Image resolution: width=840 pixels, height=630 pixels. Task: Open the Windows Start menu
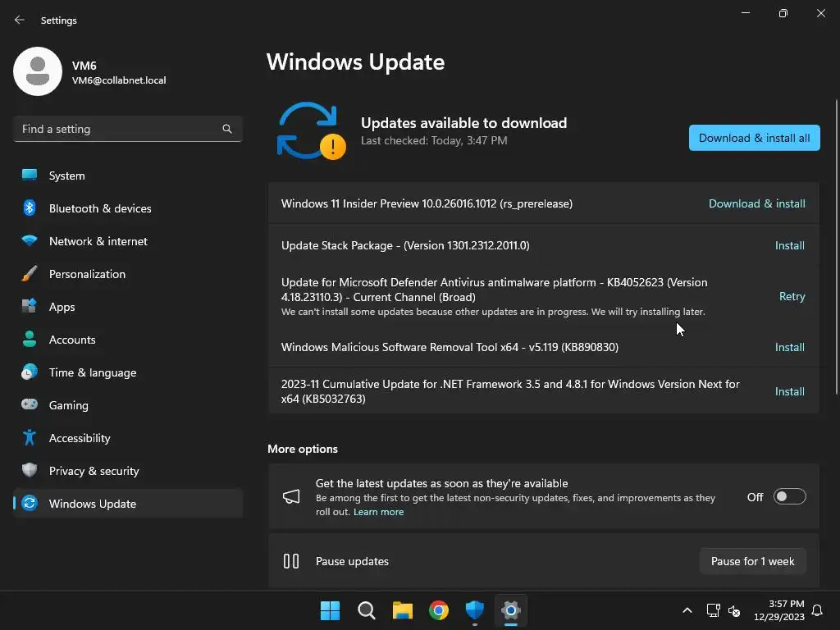pyautogui.click(x=330, y=610)
